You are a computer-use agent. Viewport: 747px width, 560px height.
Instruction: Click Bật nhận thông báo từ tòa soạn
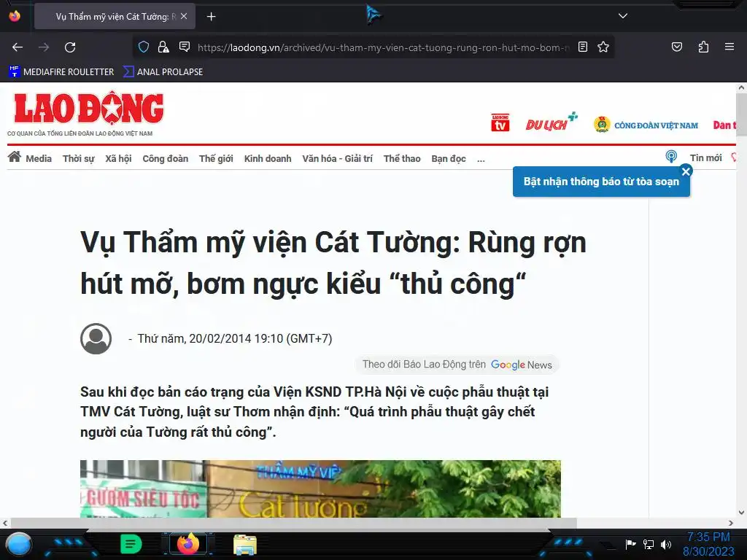[x=601, y=182]
